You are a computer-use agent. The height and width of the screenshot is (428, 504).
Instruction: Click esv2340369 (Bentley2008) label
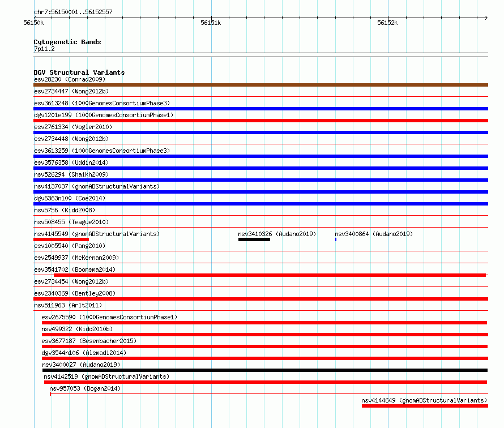tap(75, 293)
